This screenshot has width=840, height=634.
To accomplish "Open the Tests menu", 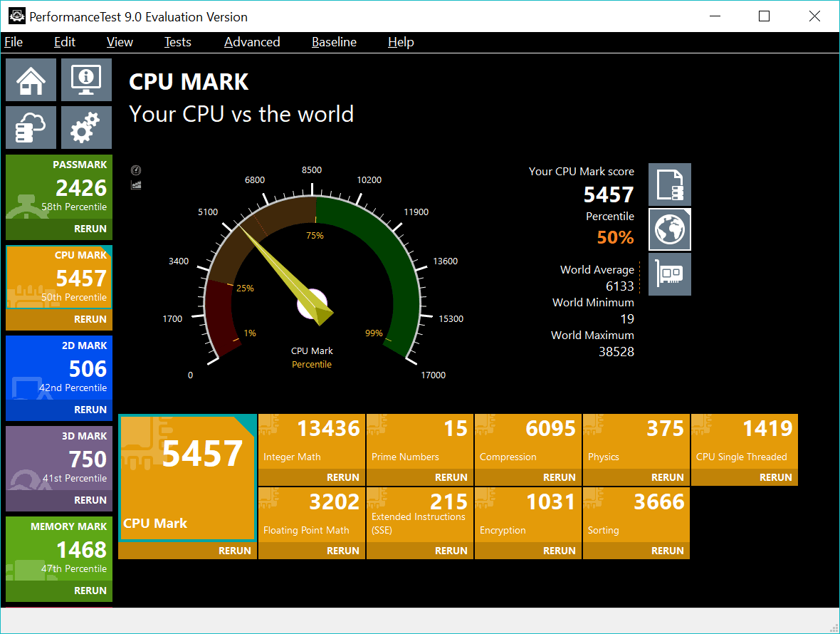I will pos(177,42).
